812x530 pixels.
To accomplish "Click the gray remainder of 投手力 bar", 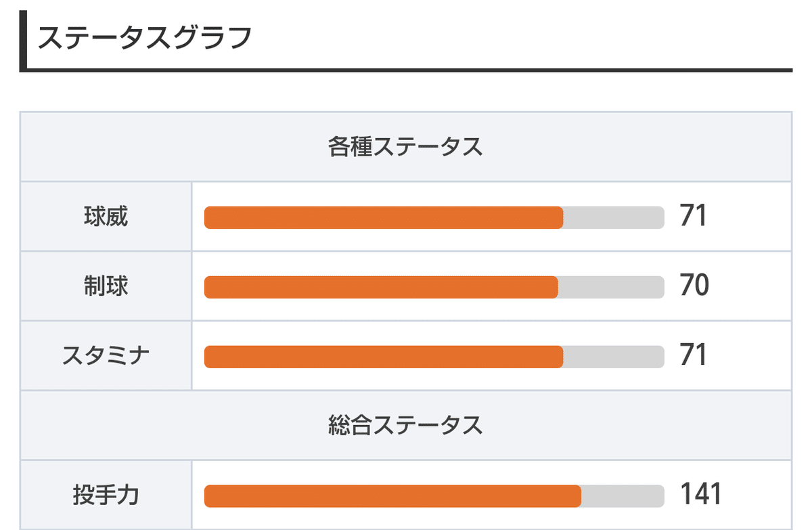I will (x=623, y=496).
